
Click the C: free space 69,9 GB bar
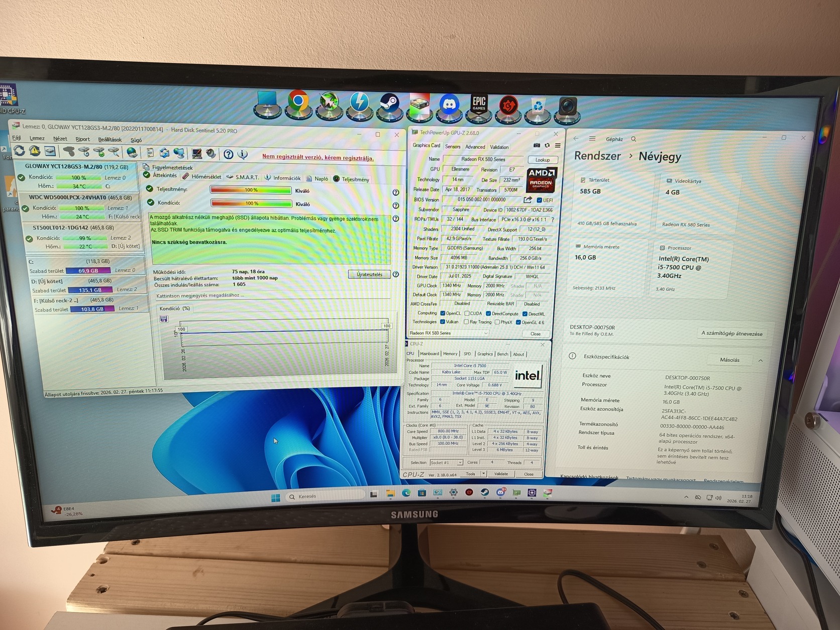tap(88, 271)
